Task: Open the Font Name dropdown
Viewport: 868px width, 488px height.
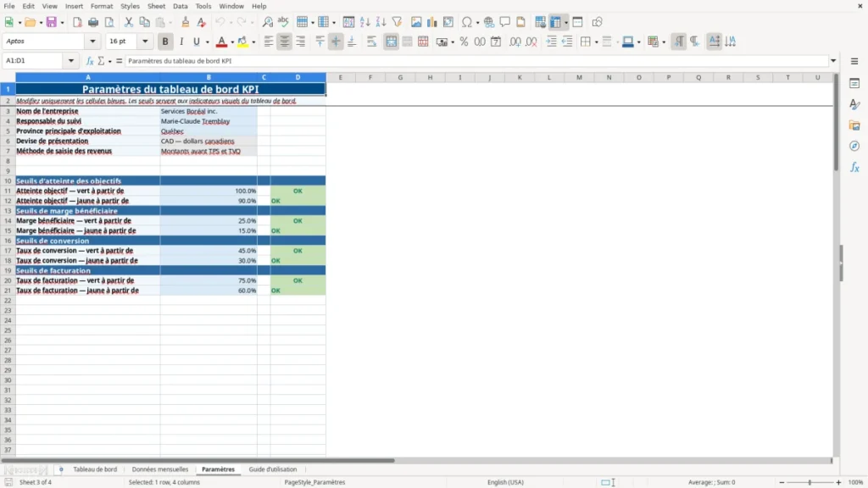Action: [x=92, y=42]
